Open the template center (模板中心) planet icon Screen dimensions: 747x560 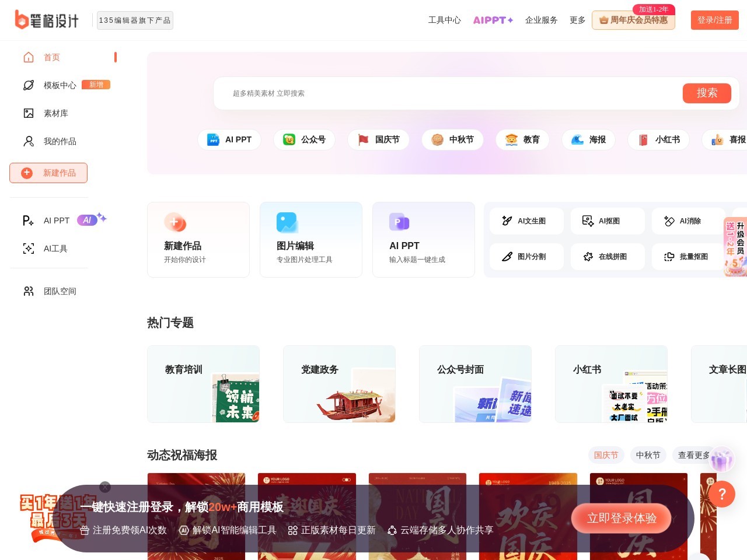coord(29,85)
